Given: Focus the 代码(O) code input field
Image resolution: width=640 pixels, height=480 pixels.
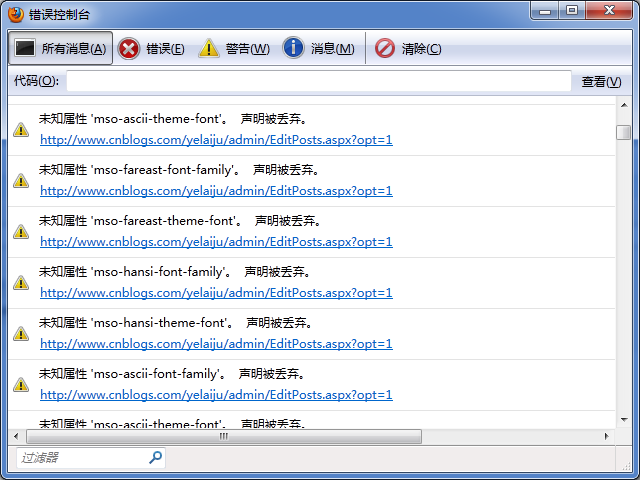Looking at the screenshot, I should (318, 81).
